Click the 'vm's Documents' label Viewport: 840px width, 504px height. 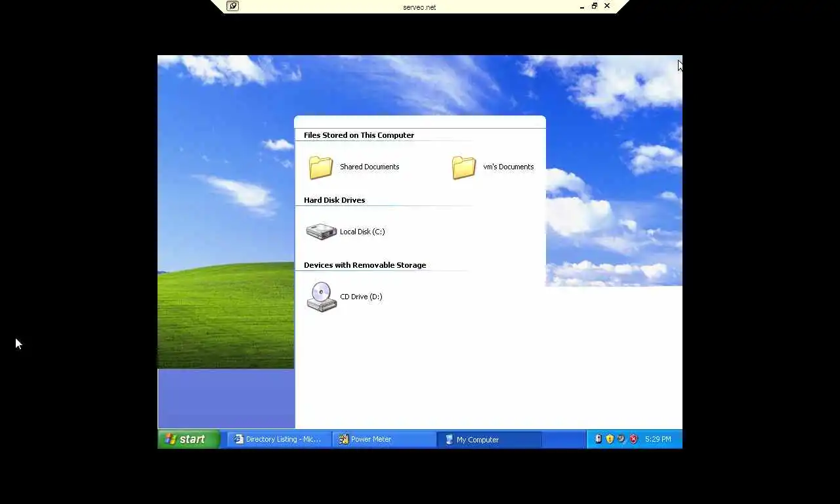click(509, 167)
